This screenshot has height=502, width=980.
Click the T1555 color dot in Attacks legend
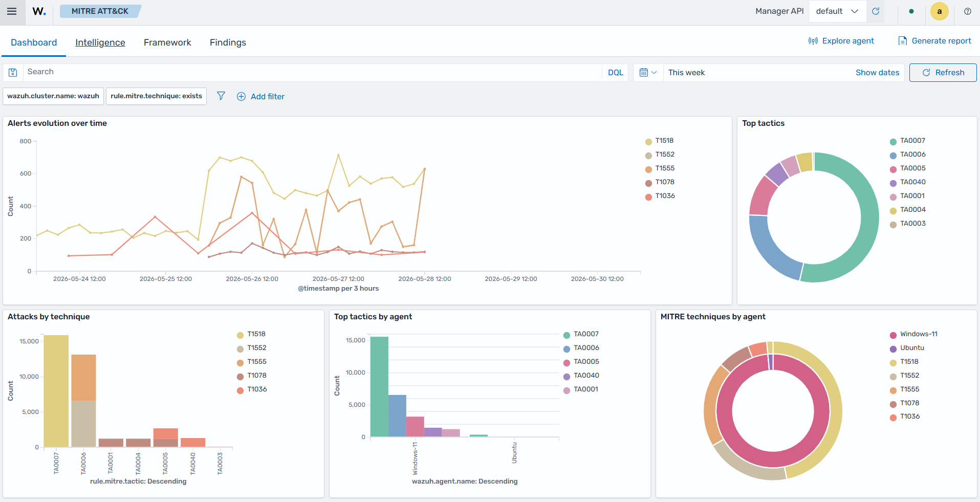[240, 363]
